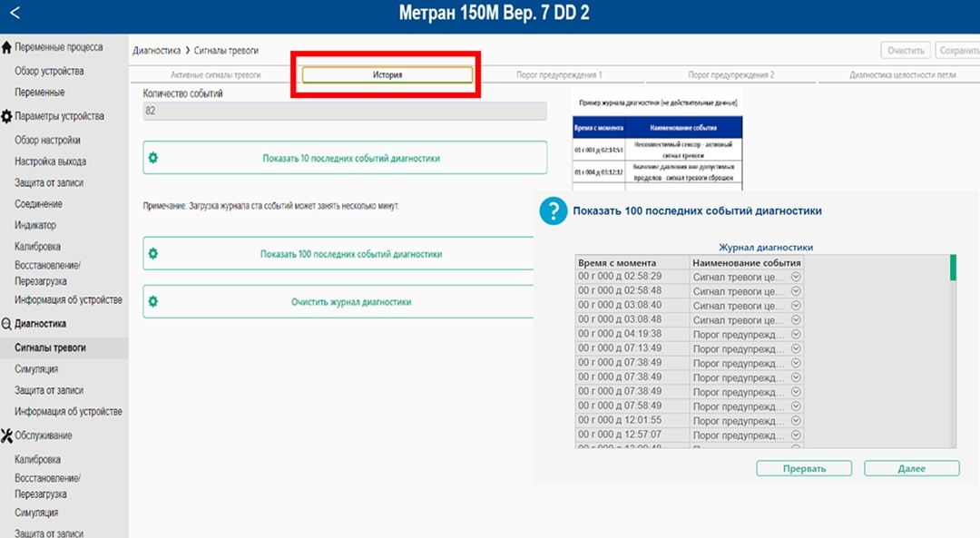Expand event row at 02:58:29
This screenshot has height=538, width=980.
pos(796,277)
